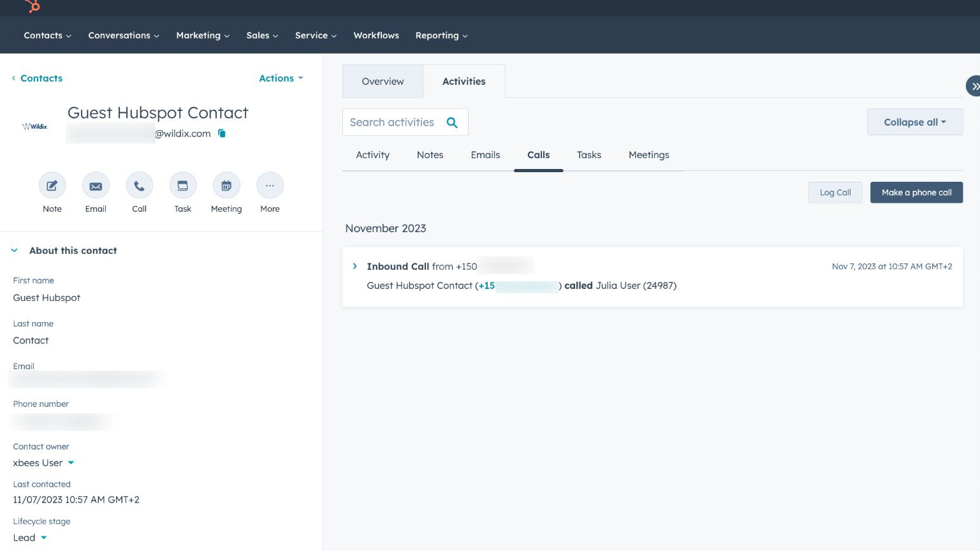Click the search activities magnifier icon

(452, 122)
